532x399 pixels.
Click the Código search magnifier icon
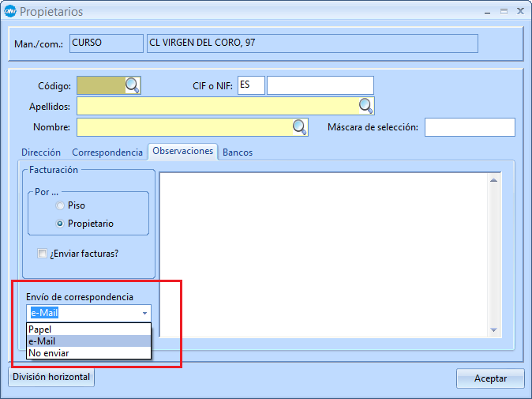pos(133,85)
